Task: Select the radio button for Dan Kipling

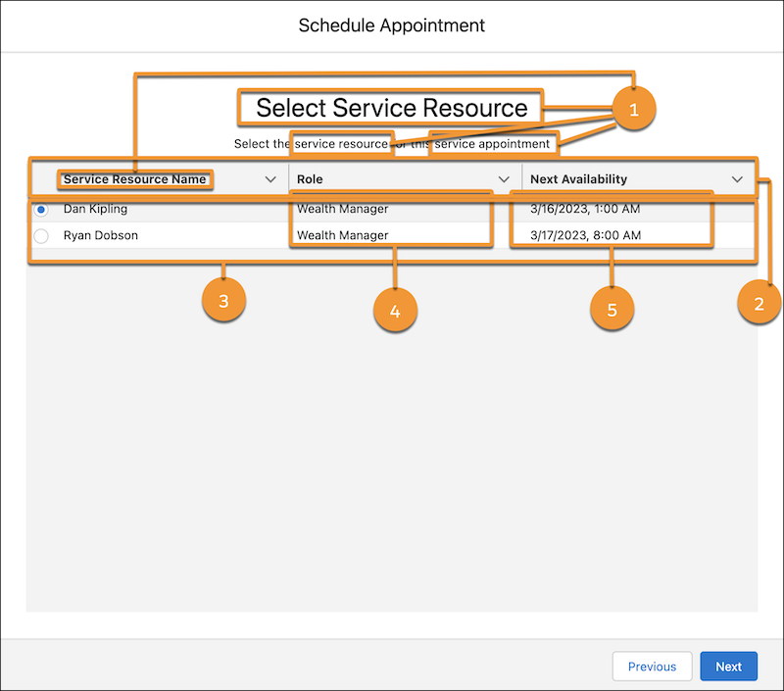Action: coord(39,209)
